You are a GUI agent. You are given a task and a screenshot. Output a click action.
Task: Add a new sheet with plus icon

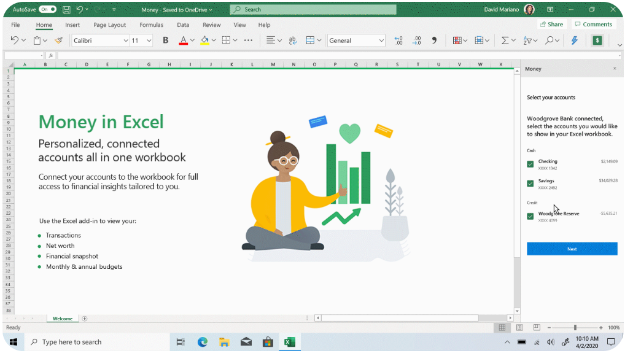[85, 319]
